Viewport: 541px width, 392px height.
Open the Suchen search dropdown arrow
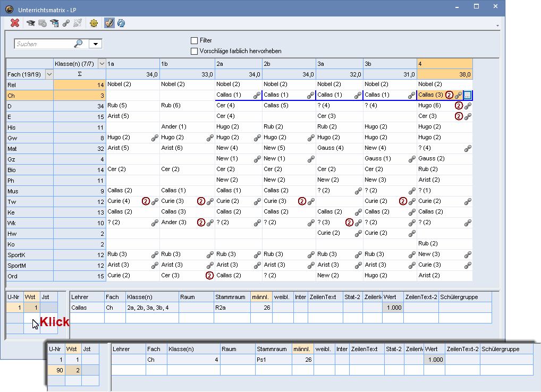[x=95, y=44]
